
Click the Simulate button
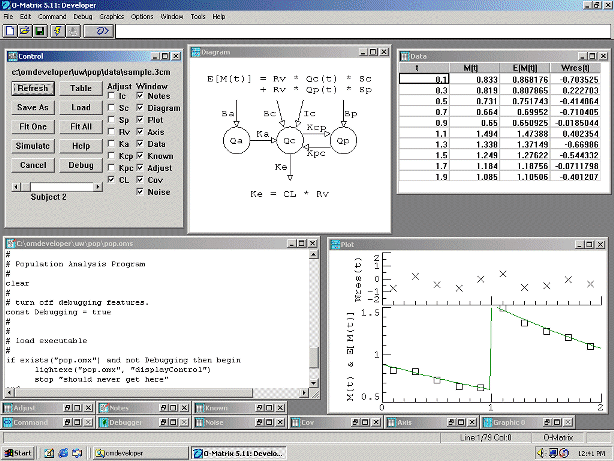pyautogui.click(x=33, y=146)
